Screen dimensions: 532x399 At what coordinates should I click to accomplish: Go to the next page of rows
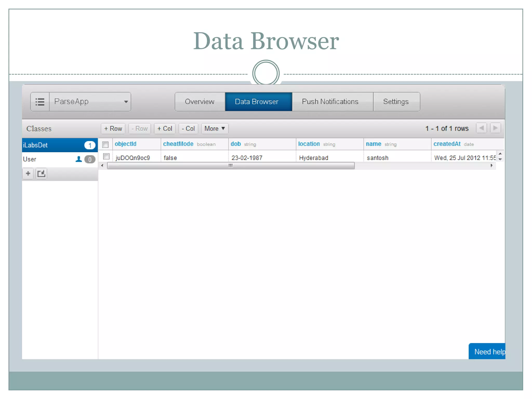[495, 128]
